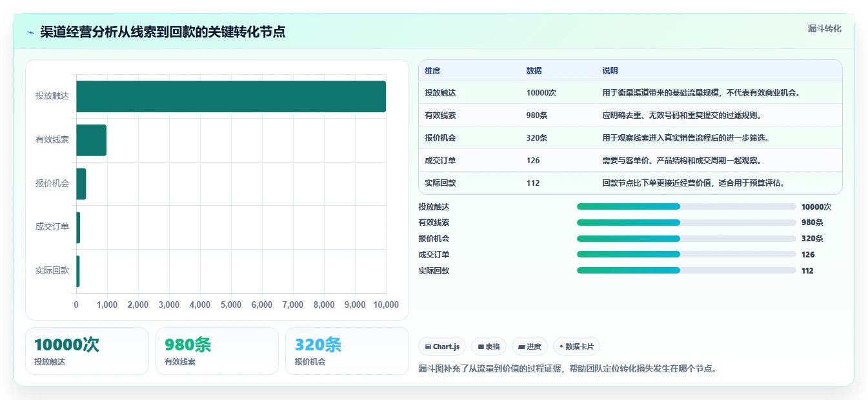This screenshot has height=400, width=868.
Task: Click the 10000次 value in the table
Action: click(541, 93)
